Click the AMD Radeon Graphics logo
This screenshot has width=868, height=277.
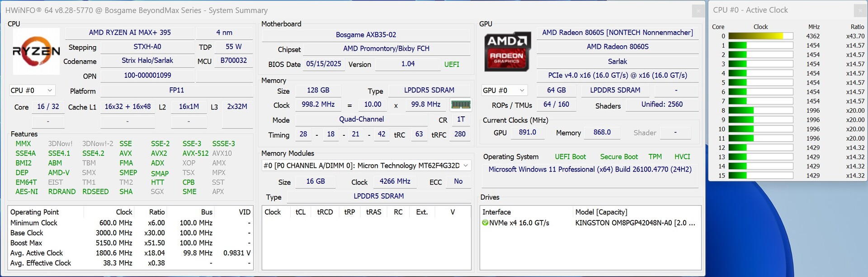507,51
